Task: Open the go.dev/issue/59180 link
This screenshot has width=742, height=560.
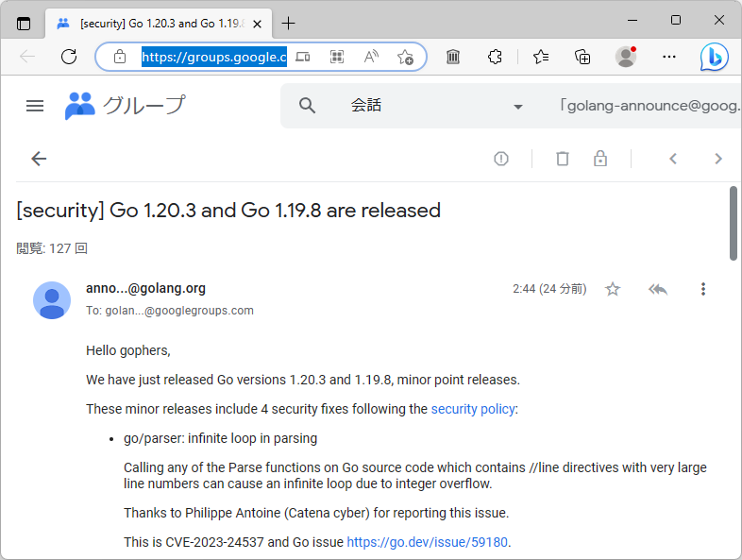Action: point(428,542)
